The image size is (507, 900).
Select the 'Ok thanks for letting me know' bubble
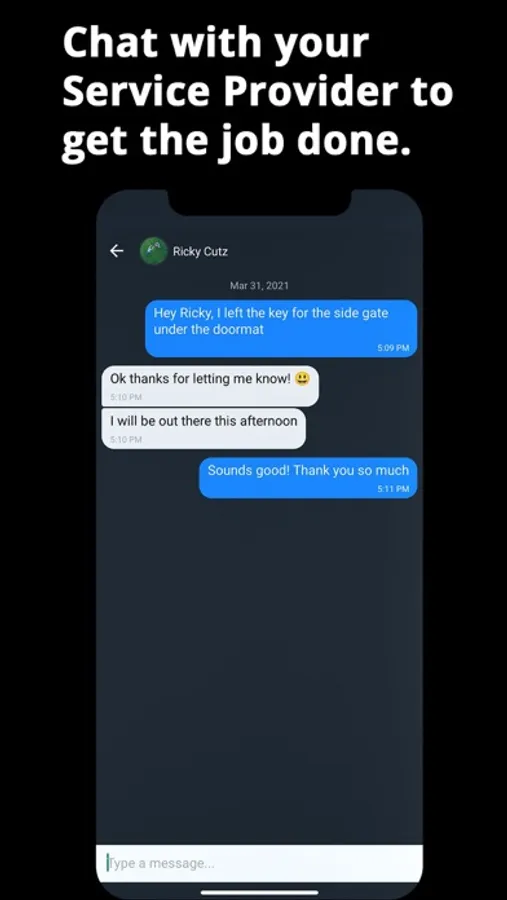(210, 386)
